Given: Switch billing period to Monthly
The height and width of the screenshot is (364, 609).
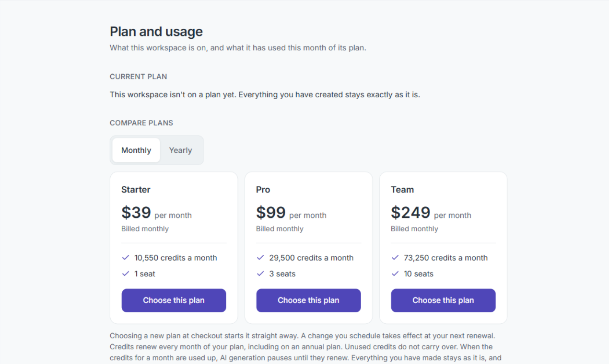Looking at the screenshot, I should [136, 150].
